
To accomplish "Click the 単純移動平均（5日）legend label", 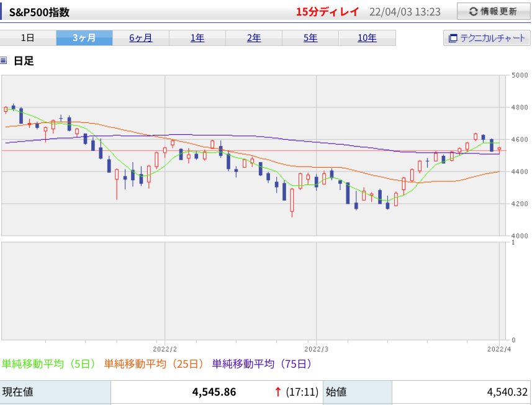I will click(x=49, y=364).
